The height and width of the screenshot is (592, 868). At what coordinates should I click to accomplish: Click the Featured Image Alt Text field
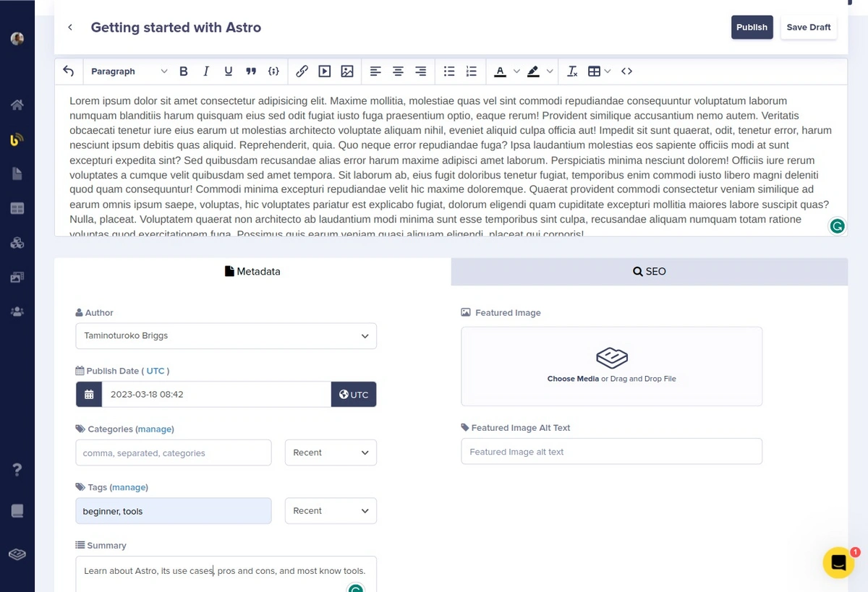click(611, 451)
